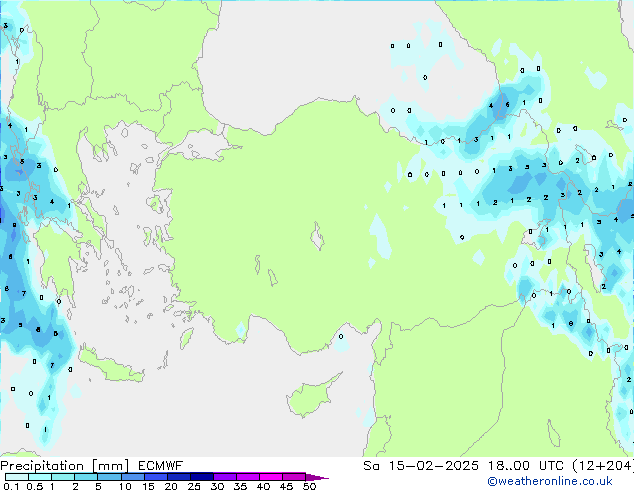Click the '0.1' legend scale value
The width and height of the screenshot is (634, 490).
11,486
